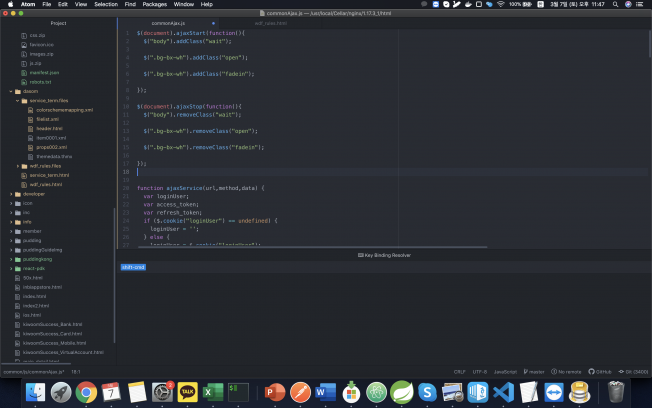Switch to the commonAjax.js tab

pyautogui.click(x=167, y=21)
